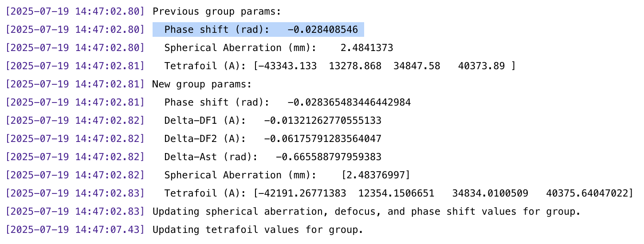Click the highlighted Phase shift -0.028408546 text
The width and height of the screenshot is (644, 244).
[258, 30]
